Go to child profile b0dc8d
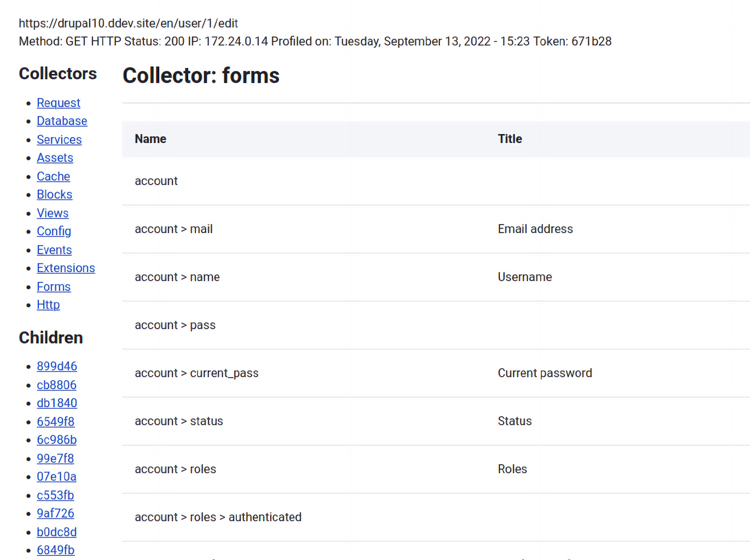 pyautogui.click(x=56, y=532)
